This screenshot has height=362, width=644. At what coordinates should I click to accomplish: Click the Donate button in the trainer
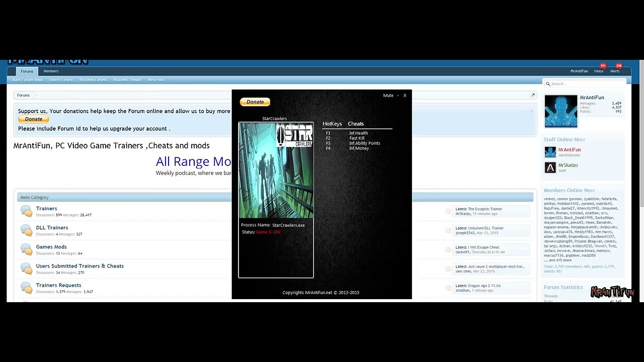(x=255, y=102)
